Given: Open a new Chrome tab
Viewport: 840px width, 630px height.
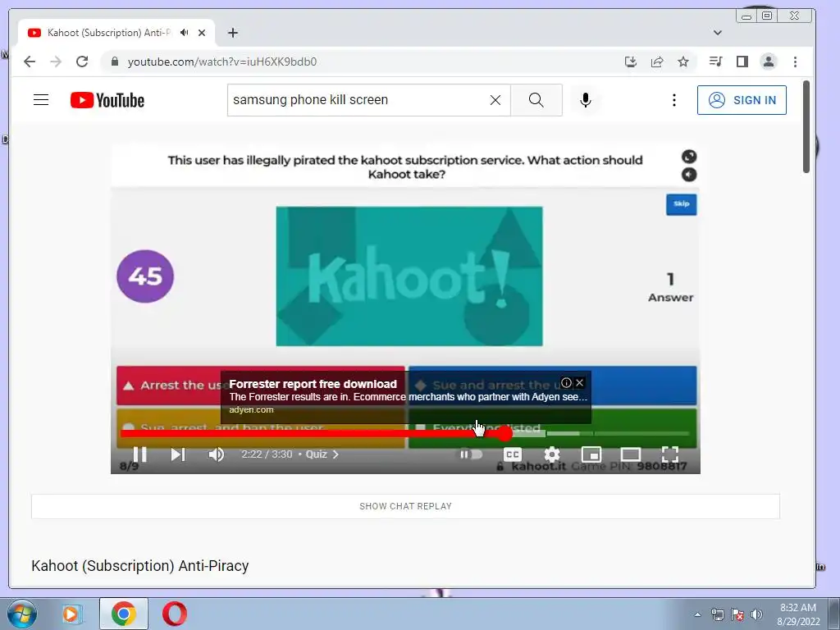Looking at the screenshot, I should 232,33.
